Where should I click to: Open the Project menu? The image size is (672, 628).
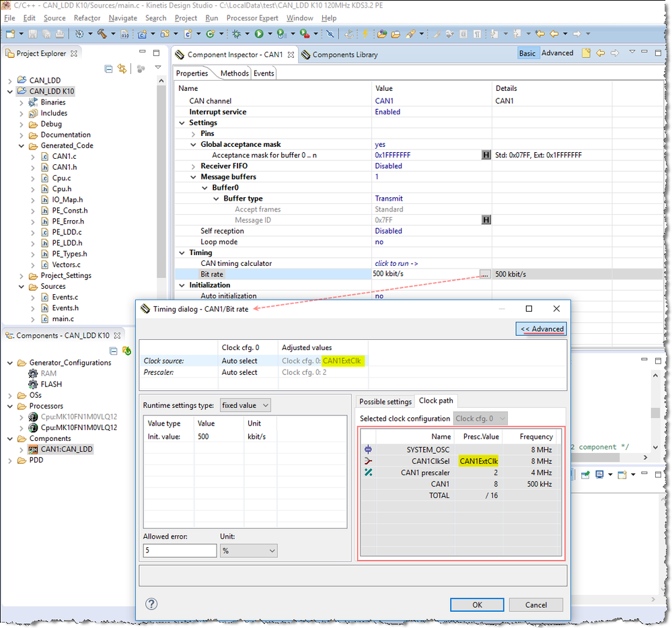click(x=186, y=18)
